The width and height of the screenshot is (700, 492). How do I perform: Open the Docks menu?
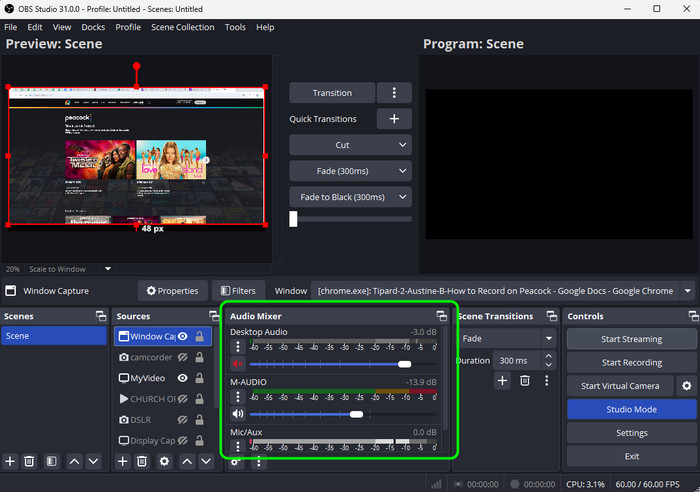tap(93, 27)
